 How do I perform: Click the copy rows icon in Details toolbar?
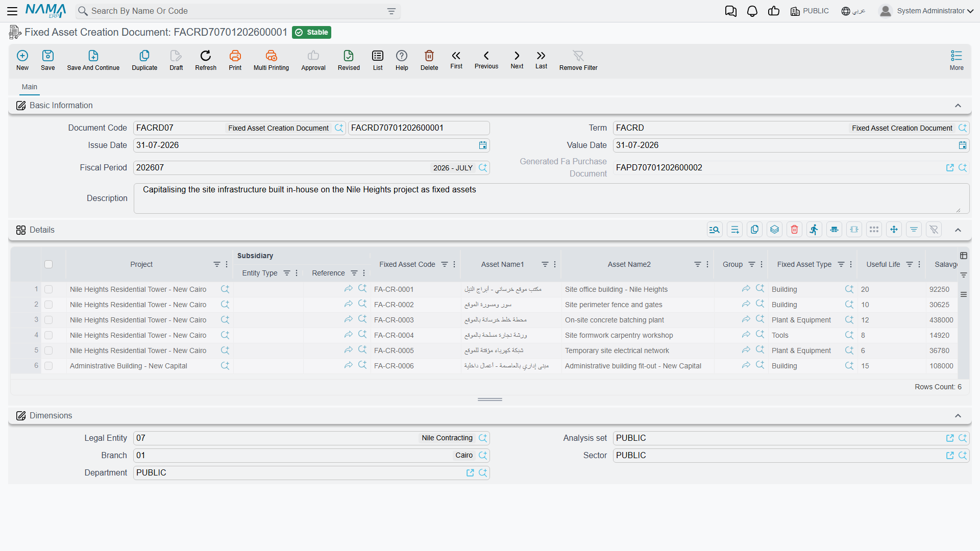754,230
